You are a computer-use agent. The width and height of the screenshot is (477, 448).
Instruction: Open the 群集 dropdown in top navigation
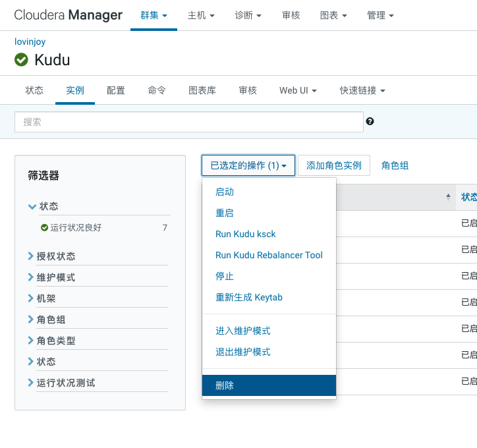pos(154,15)
